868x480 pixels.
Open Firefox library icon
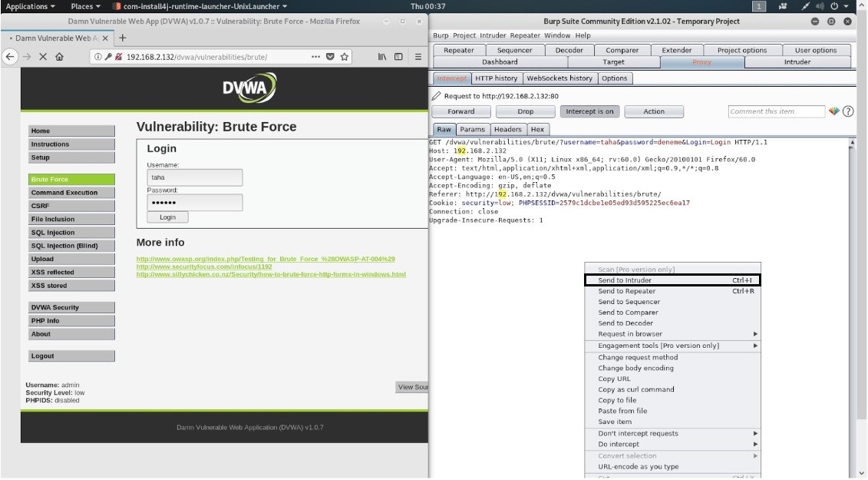tap(382, 57)
